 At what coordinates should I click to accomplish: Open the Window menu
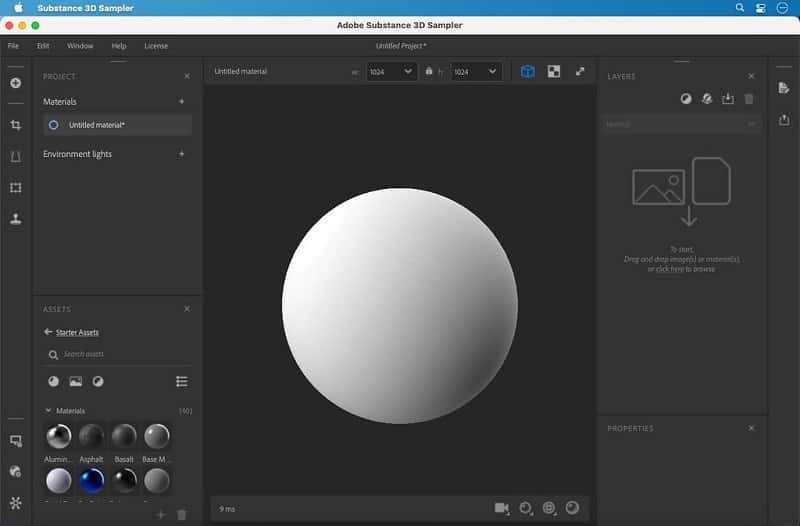(80, 46)
